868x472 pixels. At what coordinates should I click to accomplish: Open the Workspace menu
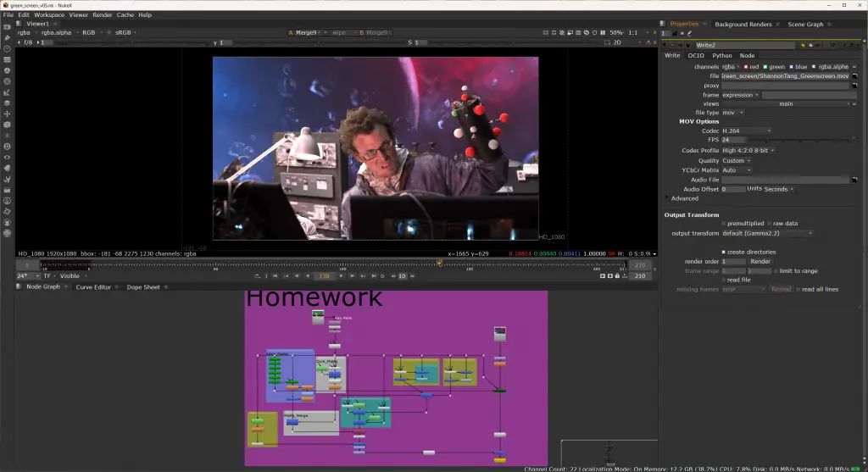(49, 15)
